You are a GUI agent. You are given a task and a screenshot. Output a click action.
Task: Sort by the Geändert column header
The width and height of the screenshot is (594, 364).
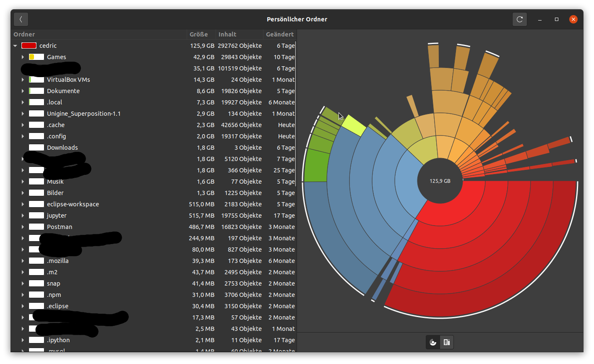pos(279,34)
